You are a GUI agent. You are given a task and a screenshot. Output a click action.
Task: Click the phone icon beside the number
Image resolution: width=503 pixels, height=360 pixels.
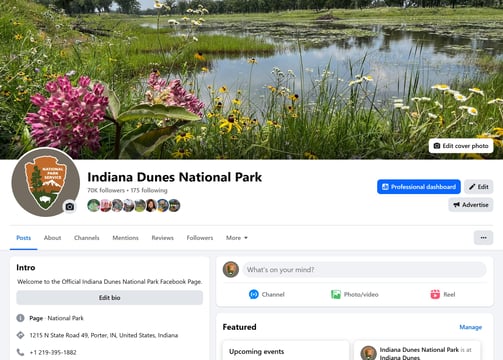coord(20,352)
